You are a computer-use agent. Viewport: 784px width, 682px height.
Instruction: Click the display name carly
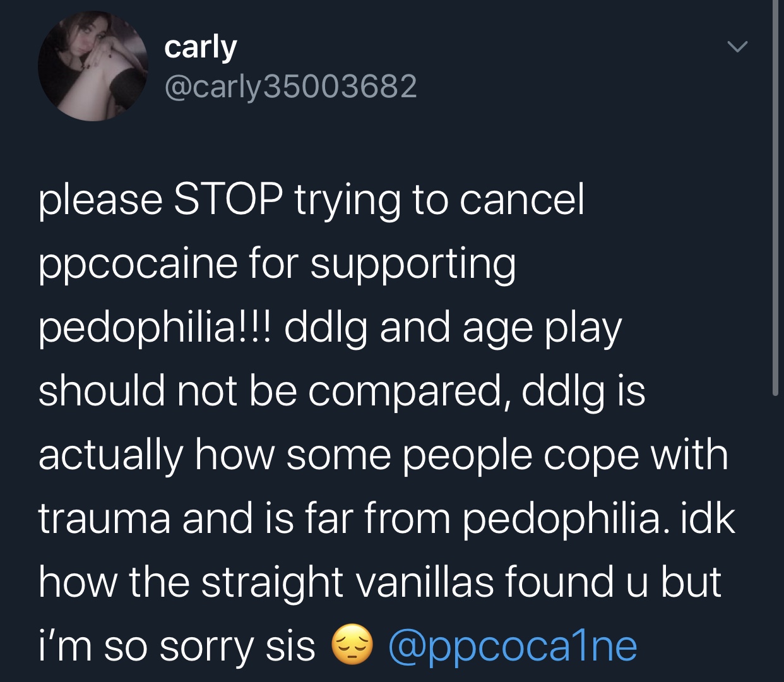pyautogui.click(x=201, y=47)
